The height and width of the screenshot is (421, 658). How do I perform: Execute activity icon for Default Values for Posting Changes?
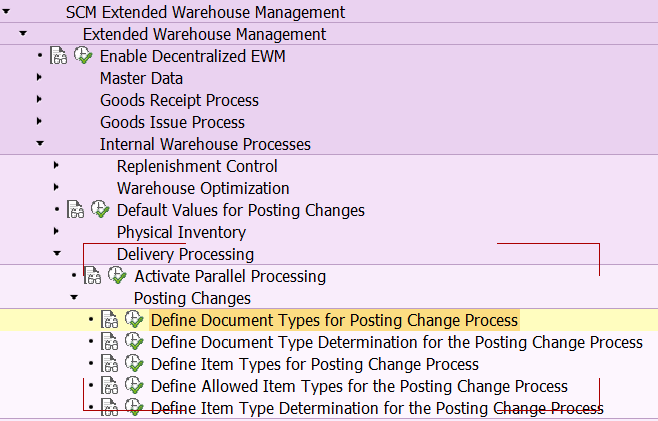click(x=100, y=209)
